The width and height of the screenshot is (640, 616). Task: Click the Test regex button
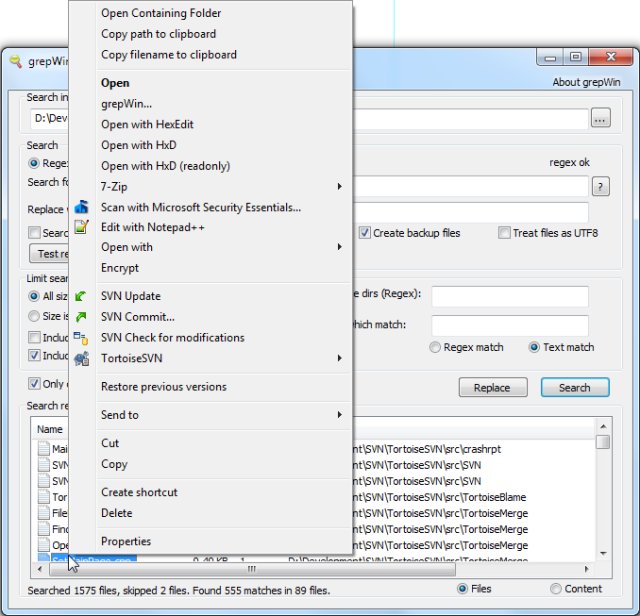[x=49, y=254]
